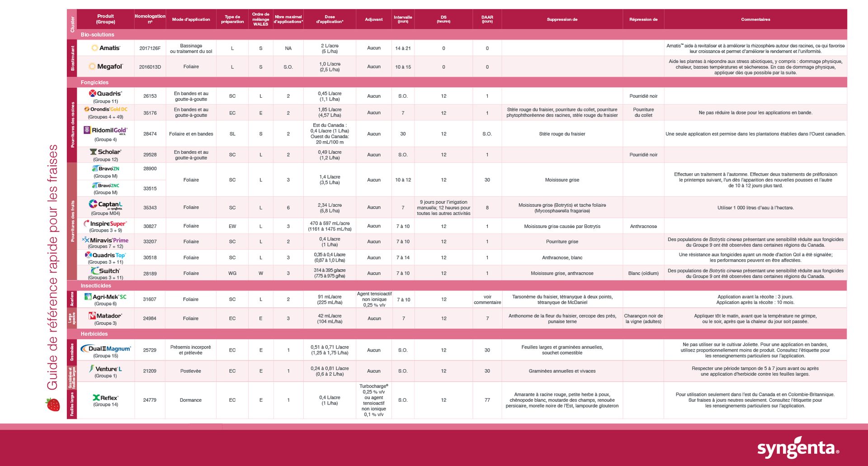This screenshot has height=466, width=868.
Task: Click the InspireSuper logo
Action: (x=106, y=223)
